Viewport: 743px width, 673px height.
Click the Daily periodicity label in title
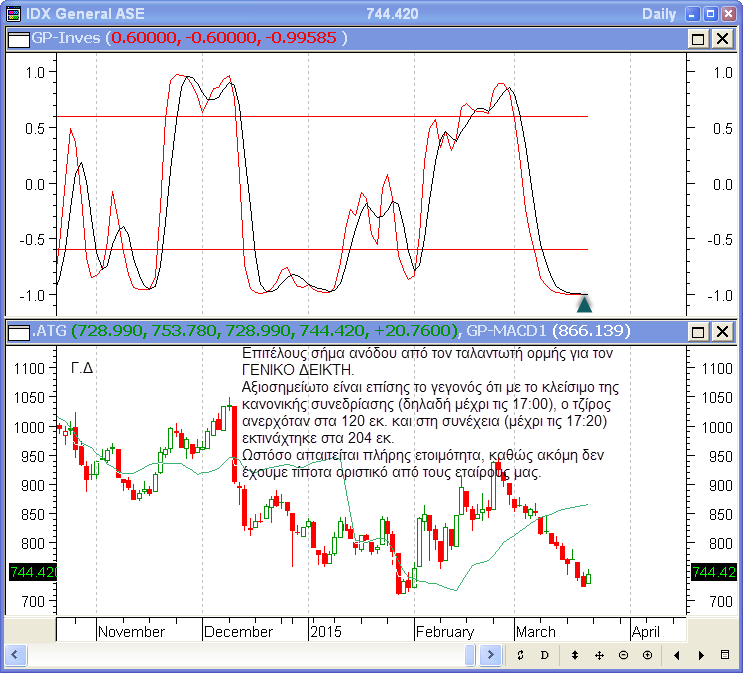click(659, 14)
